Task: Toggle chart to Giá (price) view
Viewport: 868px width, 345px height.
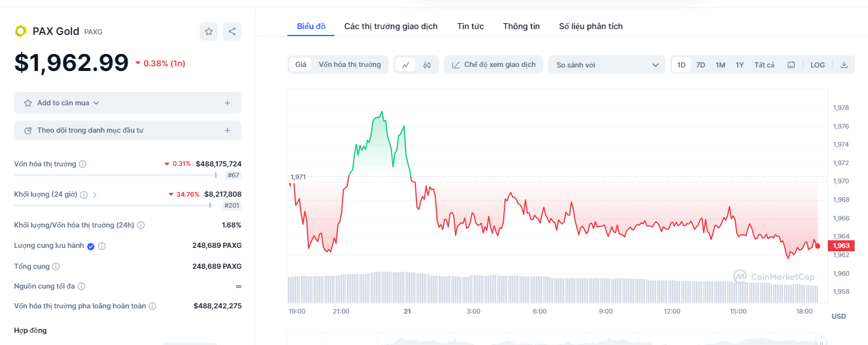Action: pyautogui.click(x=301, y=65)
